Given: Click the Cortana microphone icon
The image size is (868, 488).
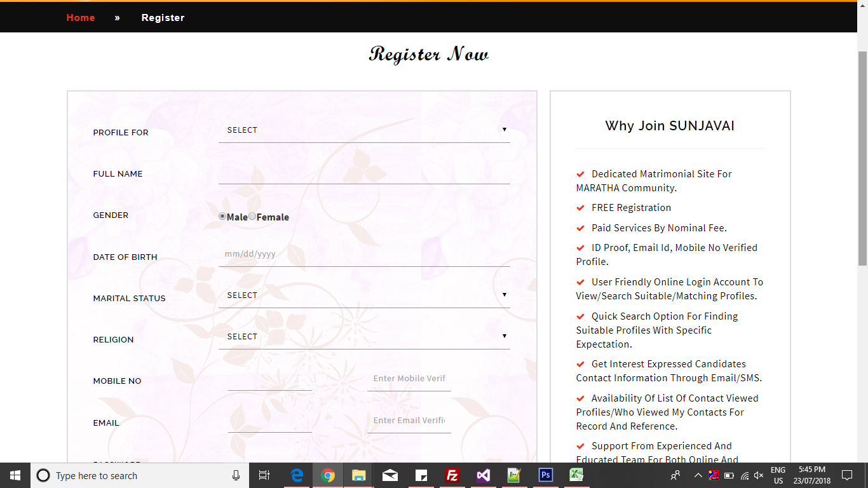Looking at the screenshot, I should click(x=236, y=475).
